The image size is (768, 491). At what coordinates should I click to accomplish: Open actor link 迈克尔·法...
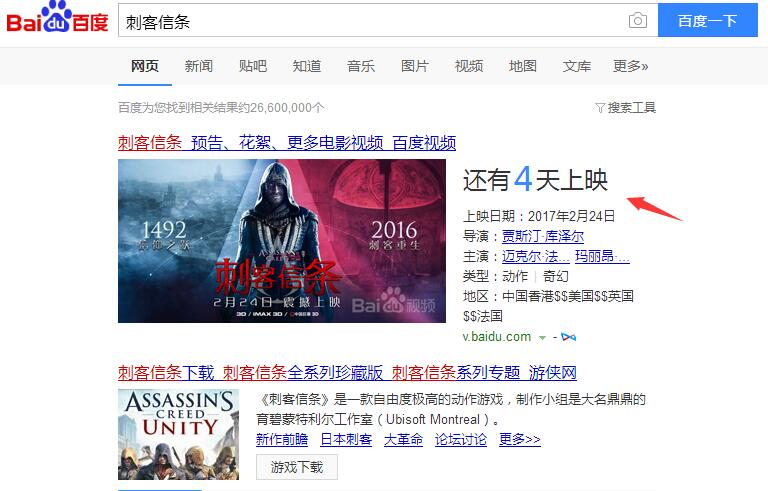pos(535,256)
